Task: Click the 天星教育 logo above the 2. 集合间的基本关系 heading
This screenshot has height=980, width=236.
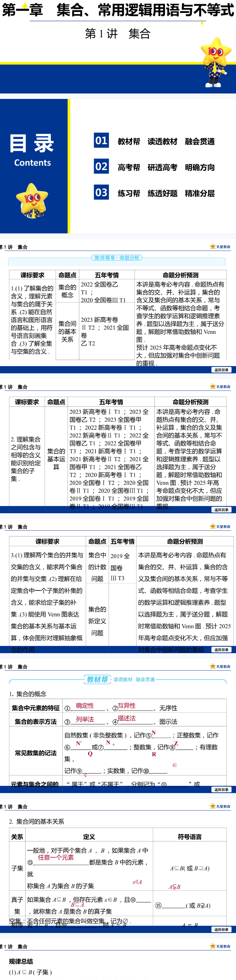Action: (220, 806)
